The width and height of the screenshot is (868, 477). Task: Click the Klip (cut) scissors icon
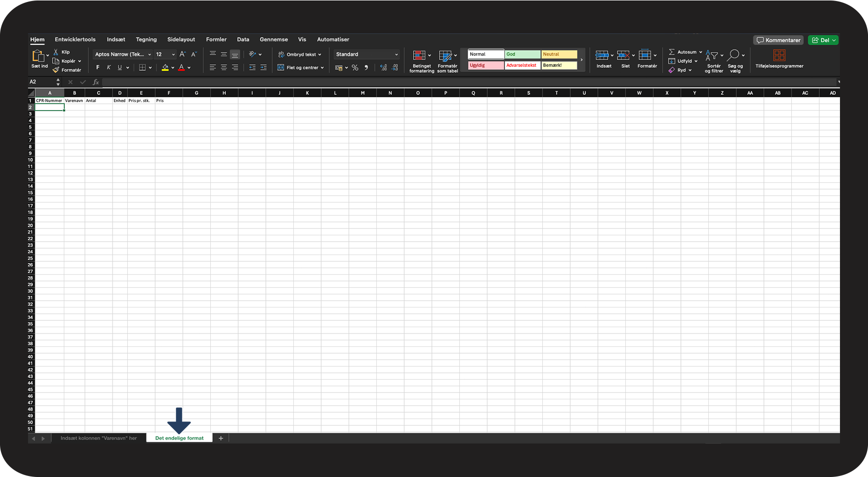coord(56,52)
